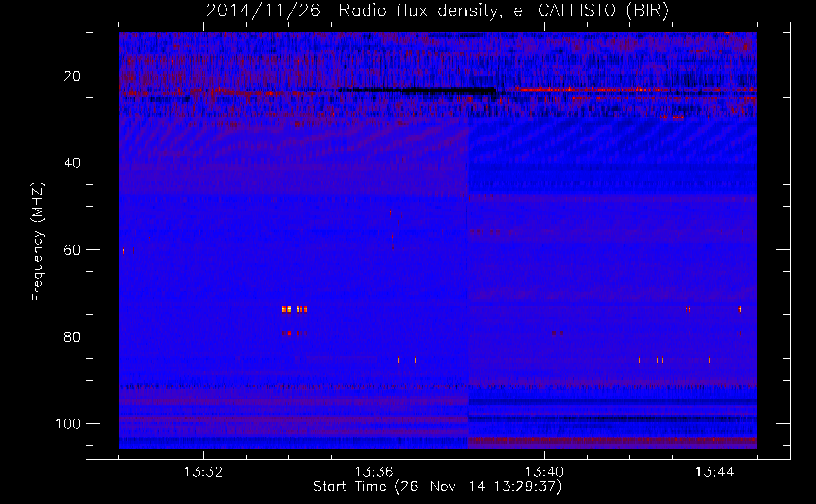Click the '80' frequency tick label

pyautogui.click(x=73, y=337)
